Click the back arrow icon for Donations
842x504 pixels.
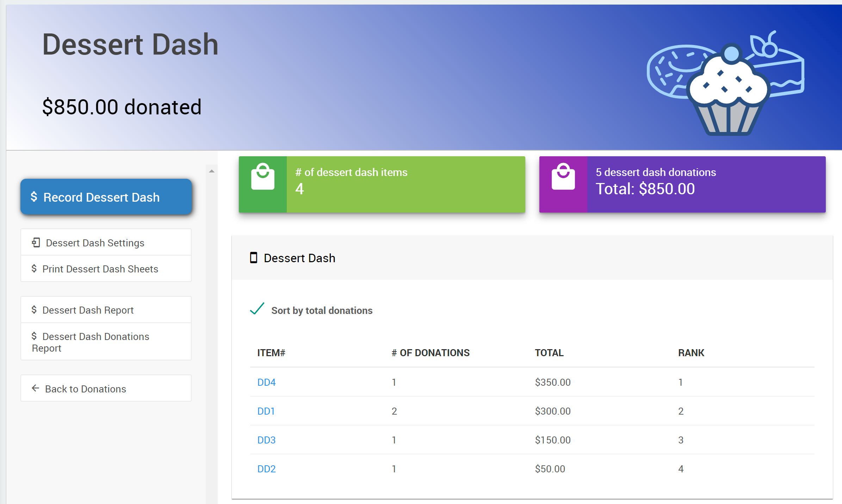(x=35, y=388)
